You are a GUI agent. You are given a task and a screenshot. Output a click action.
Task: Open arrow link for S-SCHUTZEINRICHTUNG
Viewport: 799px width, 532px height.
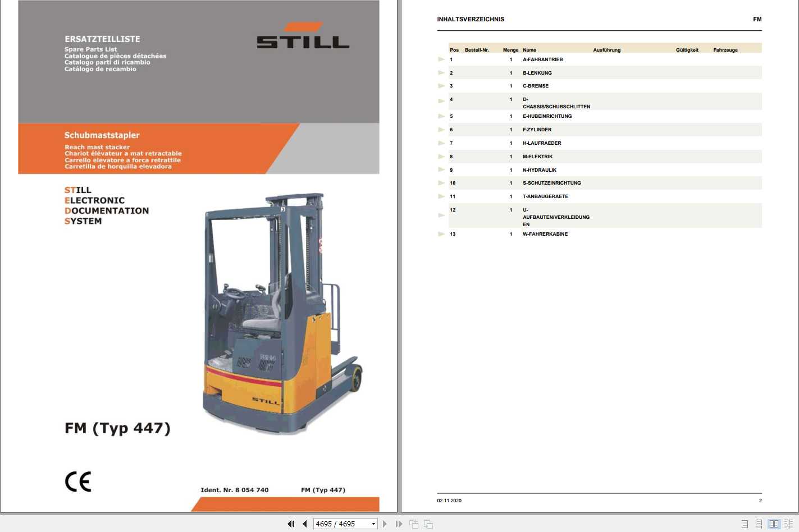pos(441,183)
